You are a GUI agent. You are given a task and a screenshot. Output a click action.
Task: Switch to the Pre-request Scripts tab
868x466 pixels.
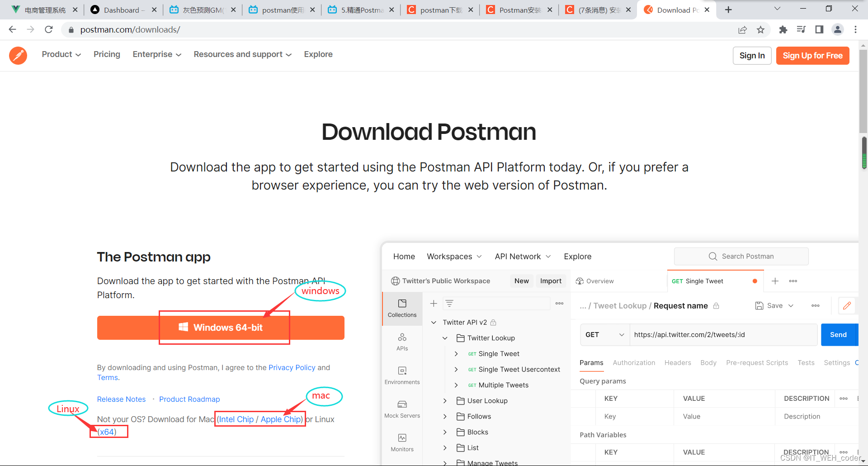(x=757, y=362)
